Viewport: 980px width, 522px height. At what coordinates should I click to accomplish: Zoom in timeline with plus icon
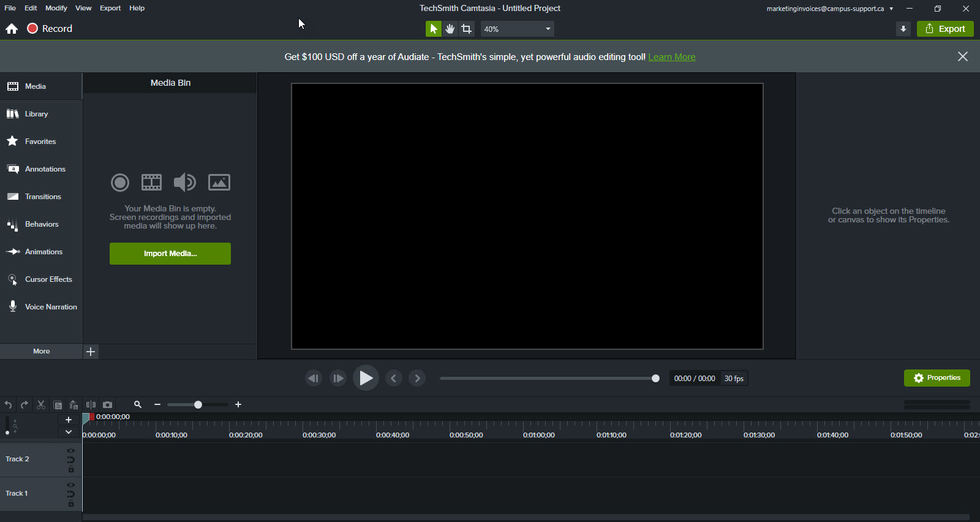coord(238,405)
